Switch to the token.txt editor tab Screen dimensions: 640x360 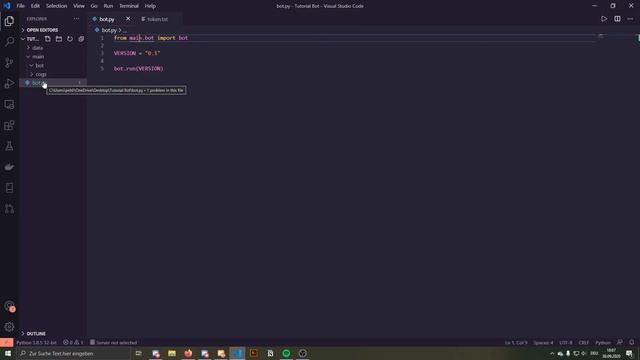(157, 19)
